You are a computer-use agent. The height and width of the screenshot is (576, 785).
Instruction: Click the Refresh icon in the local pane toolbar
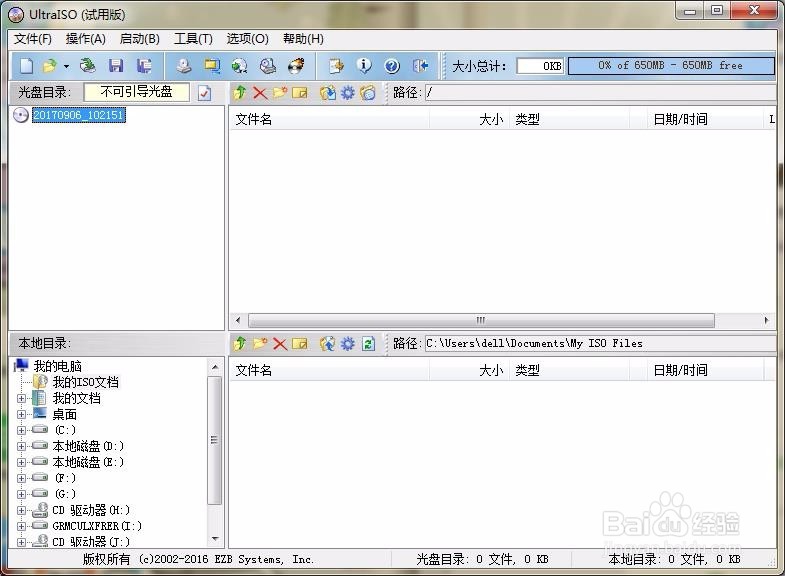pos(368,344)
